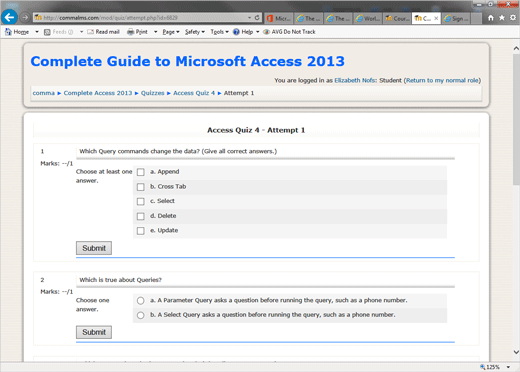Switch to the Sign... tab
Image resolution: width=520 pixels, height=372 pixels.
[x=456, y=18]
